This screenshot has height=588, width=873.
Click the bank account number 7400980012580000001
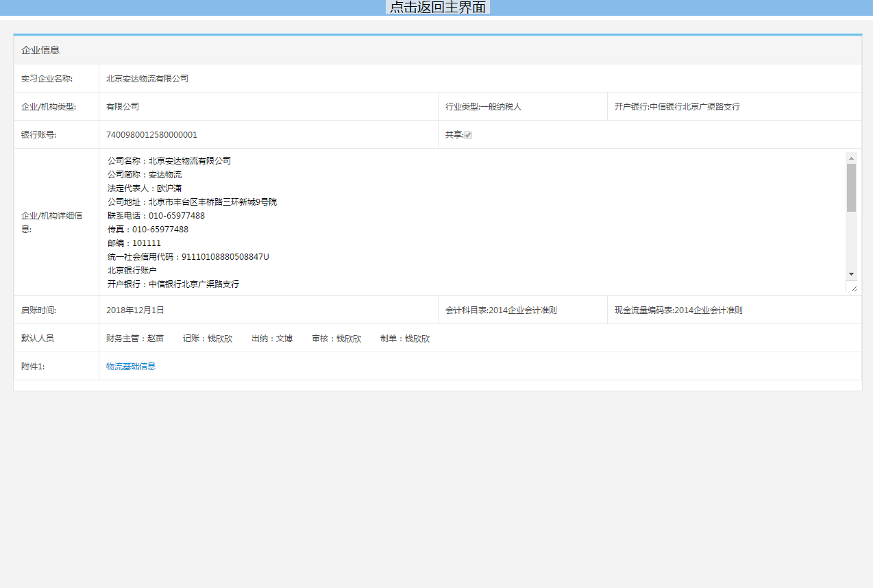151,135
